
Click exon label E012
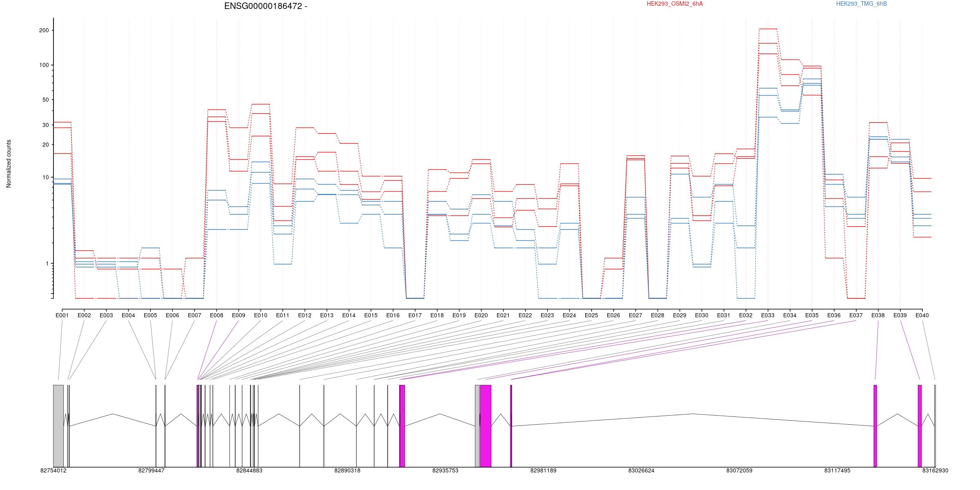click(305, 315)
